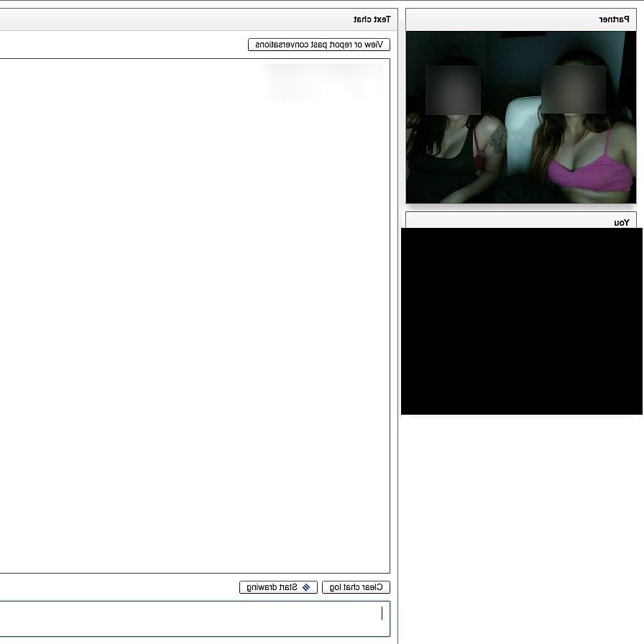Open View or report past conversations

(318, 45)
